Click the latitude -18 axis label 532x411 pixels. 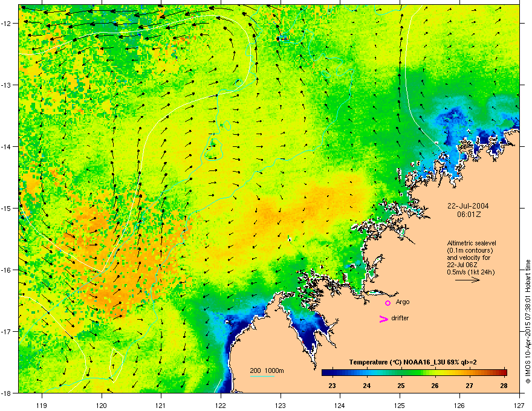point(7,393)
